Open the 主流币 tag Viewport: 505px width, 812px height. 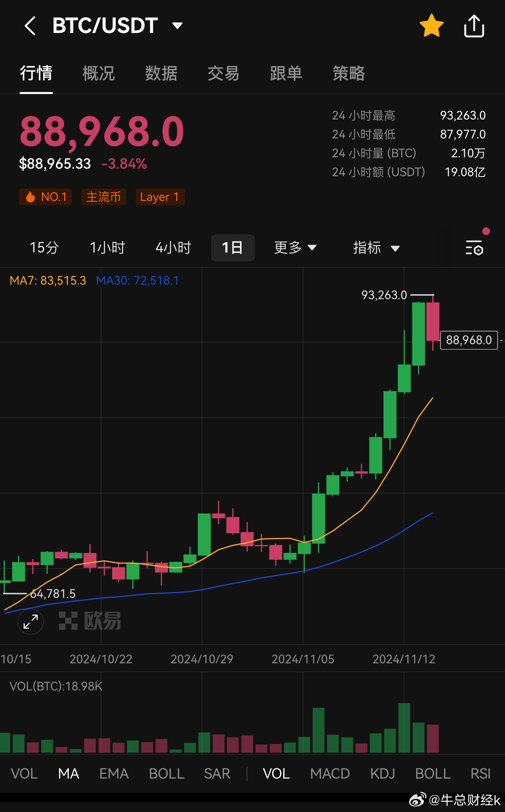click(x=103, y=197)
